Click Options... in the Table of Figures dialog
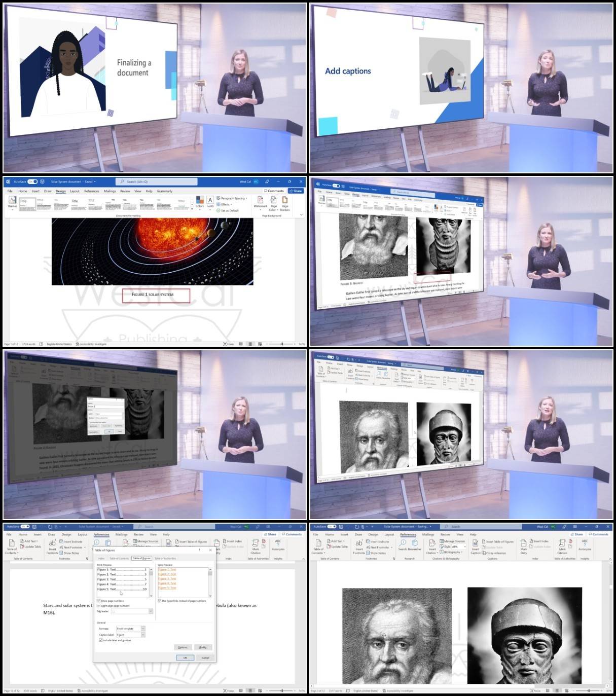The width and height of the screenshot is (616, 696). (183, 647)
